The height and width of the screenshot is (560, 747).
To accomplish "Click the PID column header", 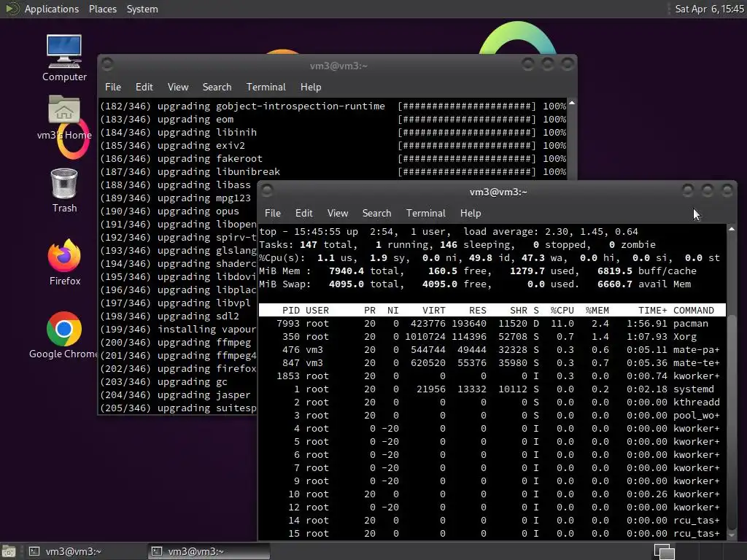I will coord(291,311).
